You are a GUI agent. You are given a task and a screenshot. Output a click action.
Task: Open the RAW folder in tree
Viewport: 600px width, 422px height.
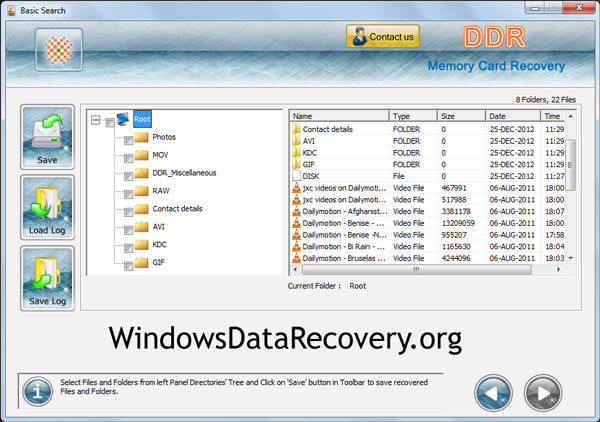161,191
